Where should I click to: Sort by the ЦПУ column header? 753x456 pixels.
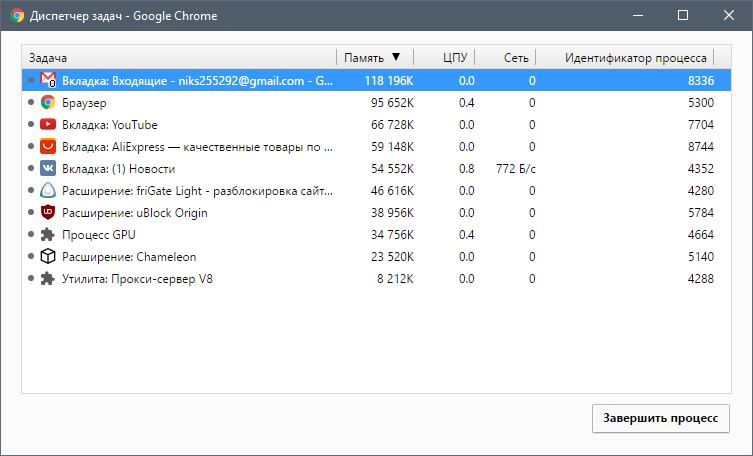pos(444,58)
